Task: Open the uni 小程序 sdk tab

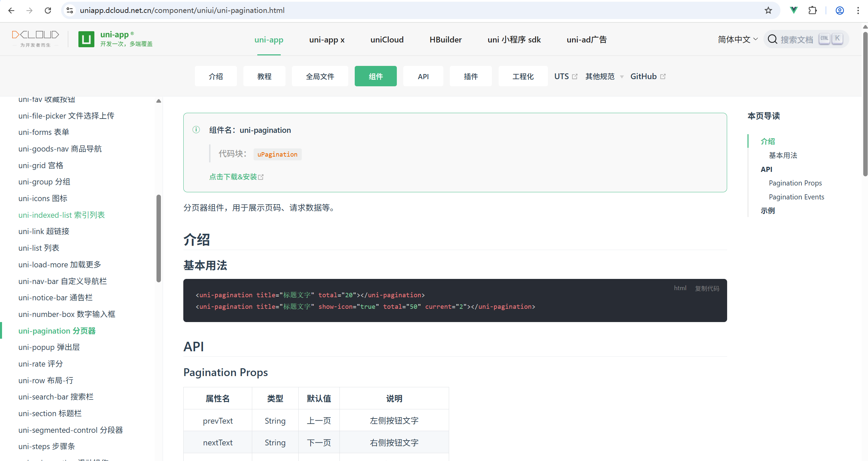Action: (x=514, y=39)
